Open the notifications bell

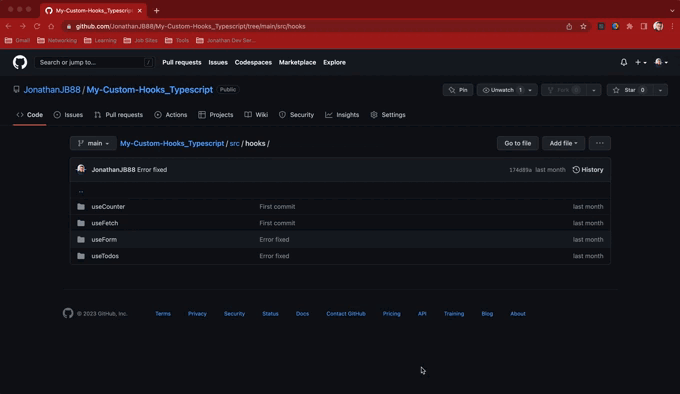pos(624,62)
